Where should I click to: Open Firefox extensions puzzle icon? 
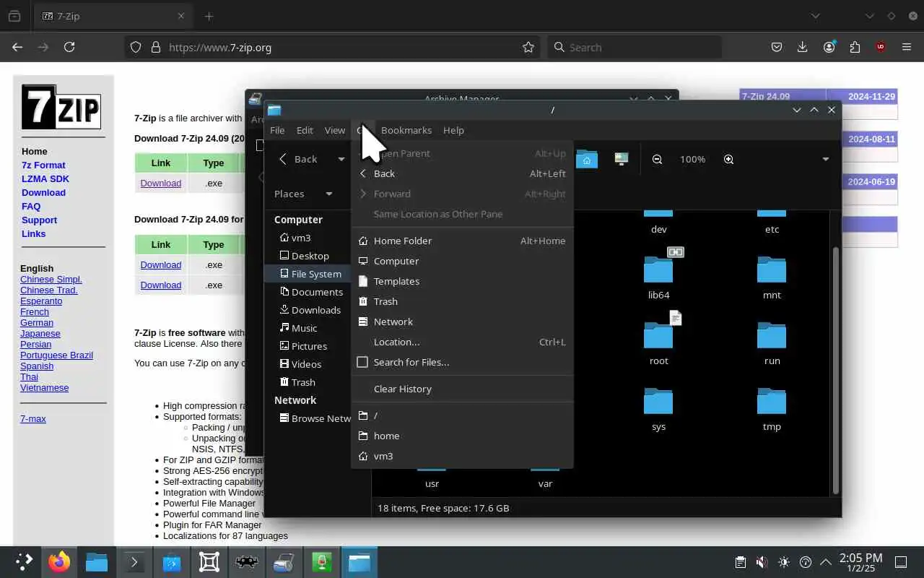pyautogui.click(x=855, y=47)
